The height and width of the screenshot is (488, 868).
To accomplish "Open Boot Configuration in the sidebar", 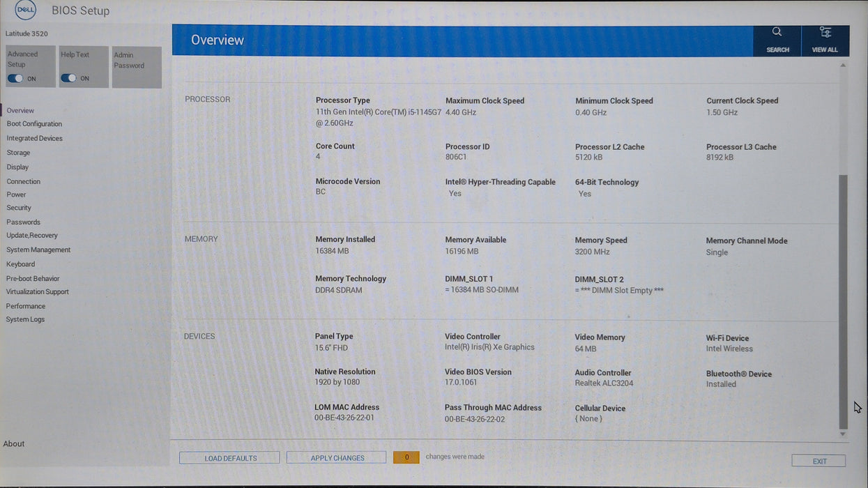I will (x=34, y=124).
